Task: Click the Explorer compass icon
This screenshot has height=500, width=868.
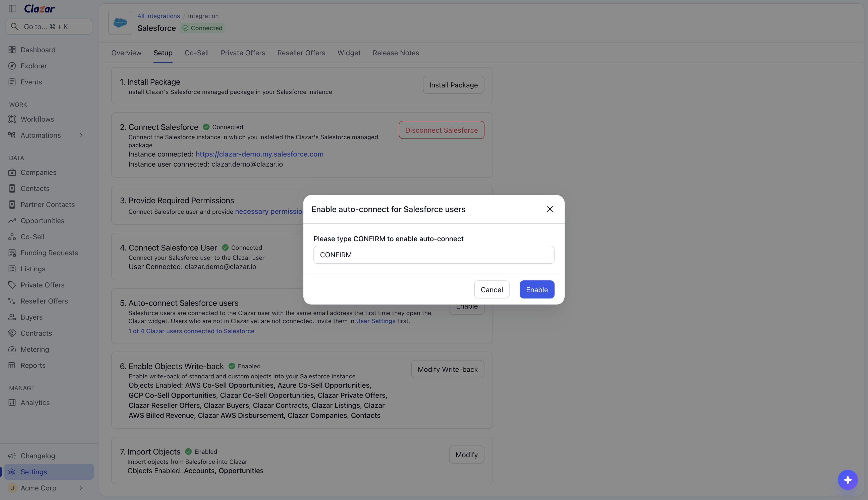Action: point(12,66)
